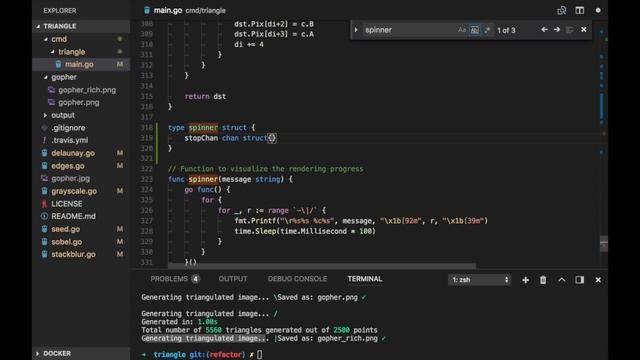Close the bottom panel
The image size is (640, 360).
click(598, 280)
